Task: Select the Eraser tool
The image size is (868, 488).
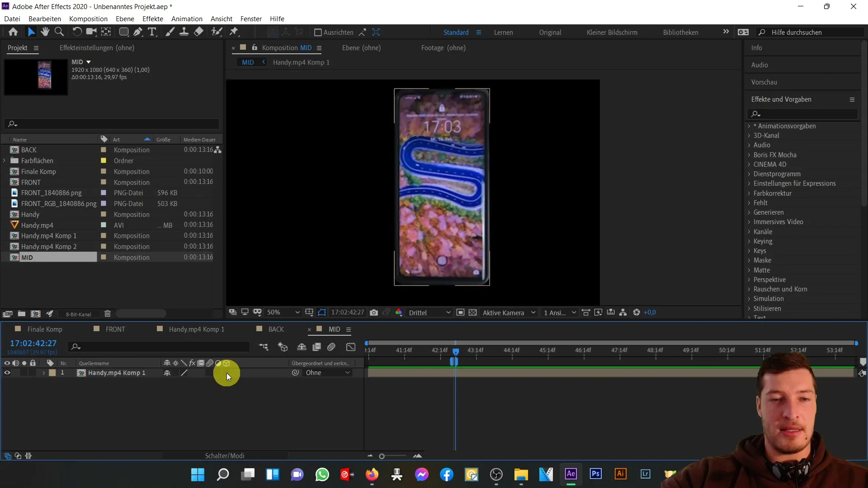Action: coord(198,32)
